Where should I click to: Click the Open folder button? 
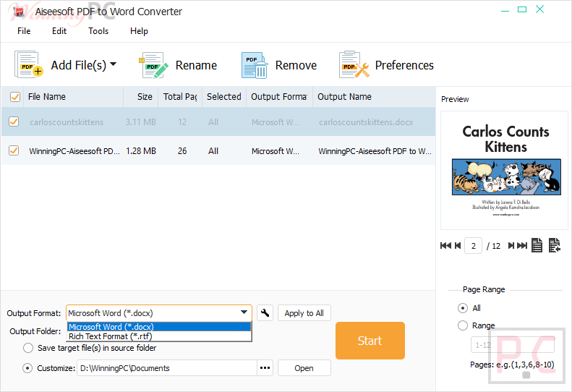[x=304, y=368]
